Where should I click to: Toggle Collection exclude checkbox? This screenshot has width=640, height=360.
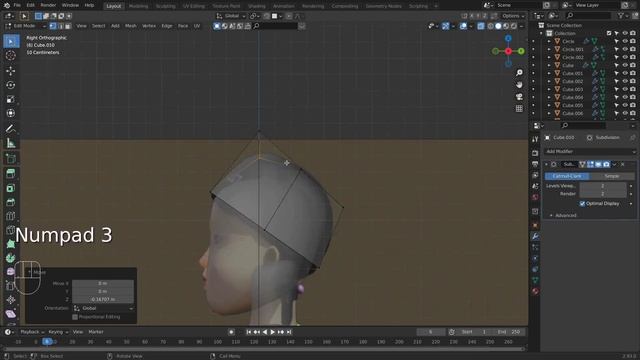click(x=609, y=33)
